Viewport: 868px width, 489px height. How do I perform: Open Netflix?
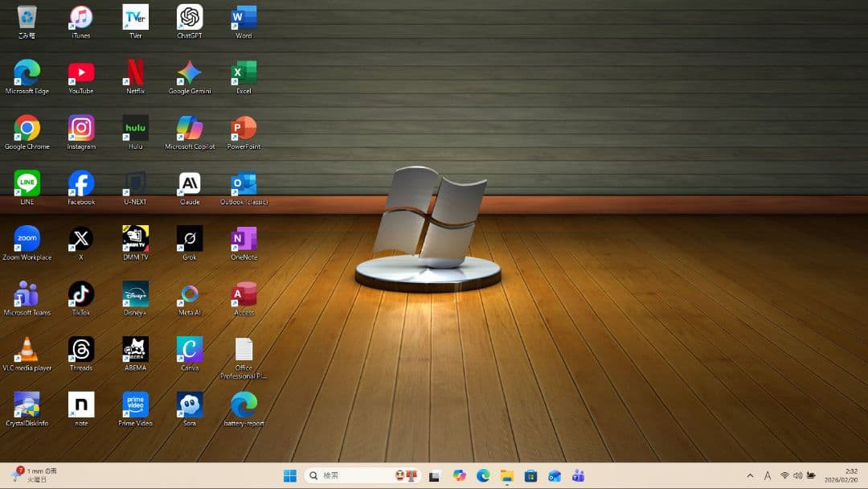coord(135,72)
